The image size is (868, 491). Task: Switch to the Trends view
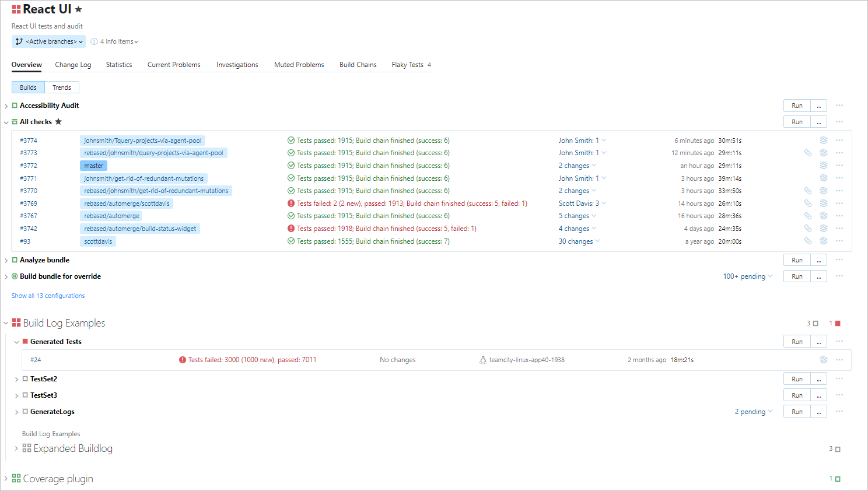[62, 87]
